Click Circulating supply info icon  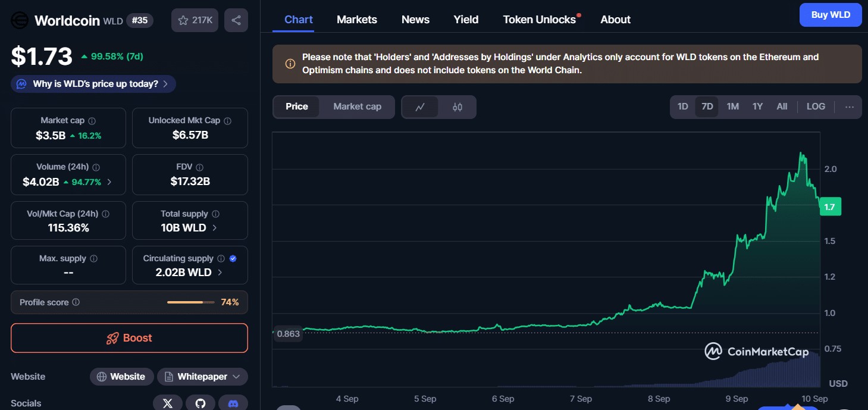click(x=221, y=258)
